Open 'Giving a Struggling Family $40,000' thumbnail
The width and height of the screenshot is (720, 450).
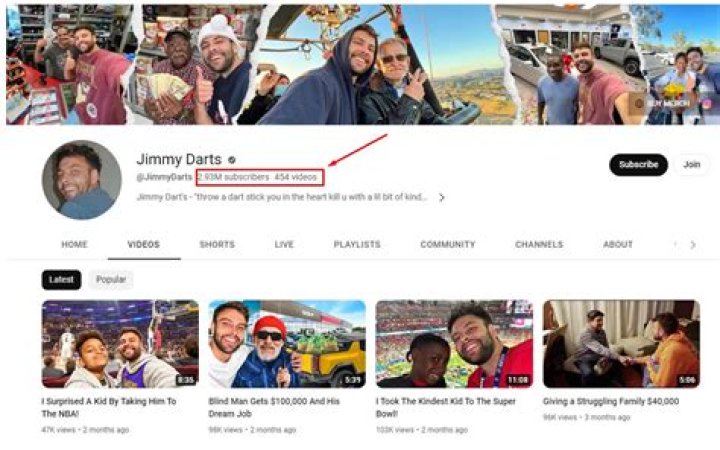621,343
